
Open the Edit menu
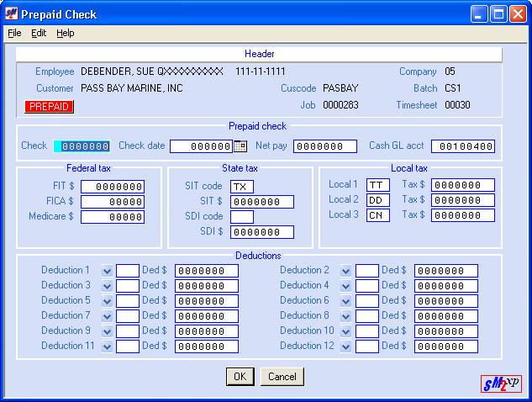point(39,34)
